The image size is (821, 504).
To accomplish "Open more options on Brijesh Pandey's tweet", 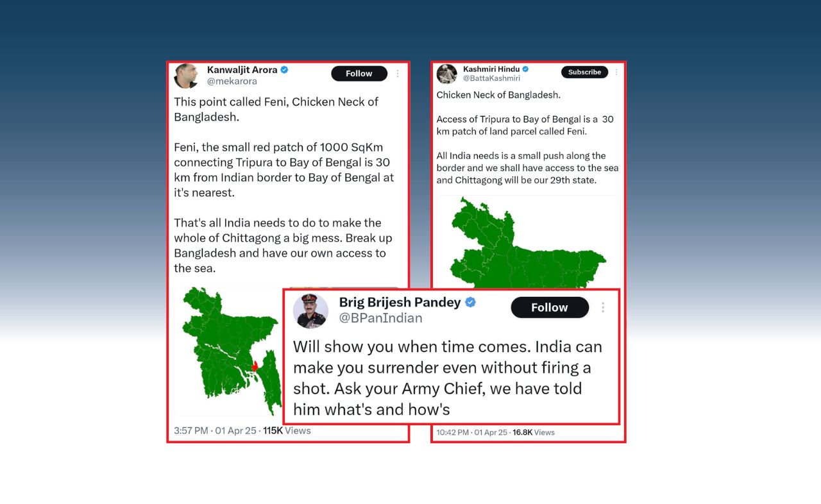I will [x=603, y=308].
